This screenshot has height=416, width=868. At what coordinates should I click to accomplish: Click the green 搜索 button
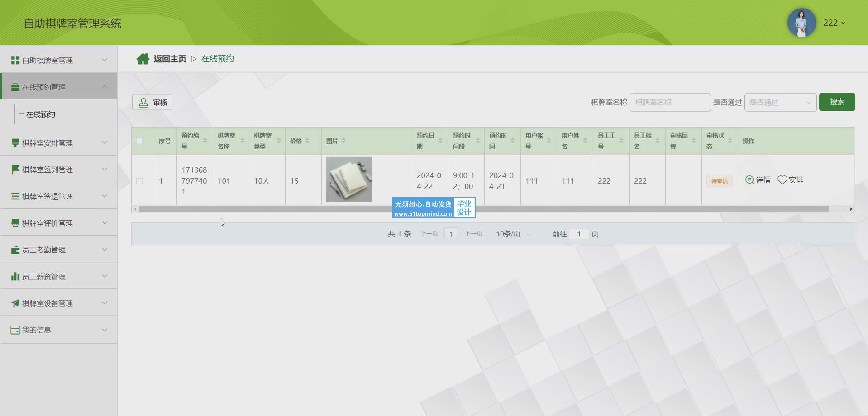[837, 102]
